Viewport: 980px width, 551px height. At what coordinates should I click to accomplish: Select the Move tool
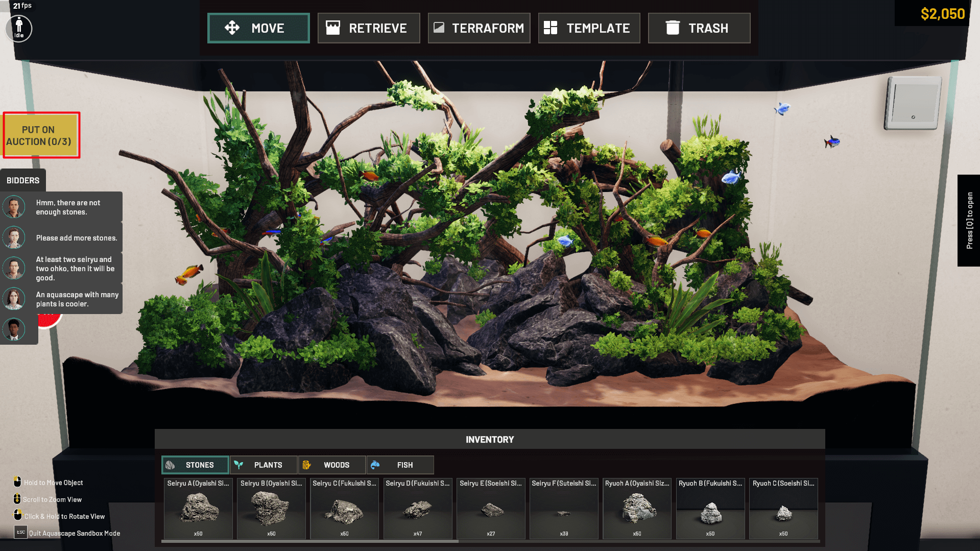(x=258, y=28)
